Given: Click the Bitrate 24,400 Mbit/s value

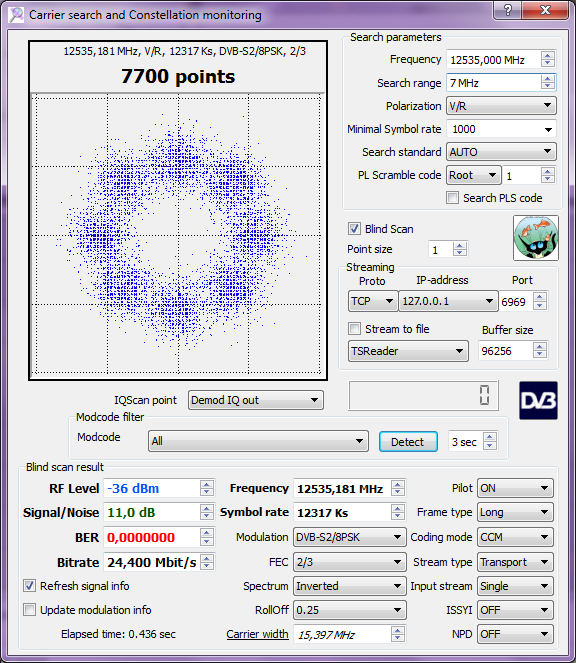Looking at the screenshot, I should coord(152,562).
